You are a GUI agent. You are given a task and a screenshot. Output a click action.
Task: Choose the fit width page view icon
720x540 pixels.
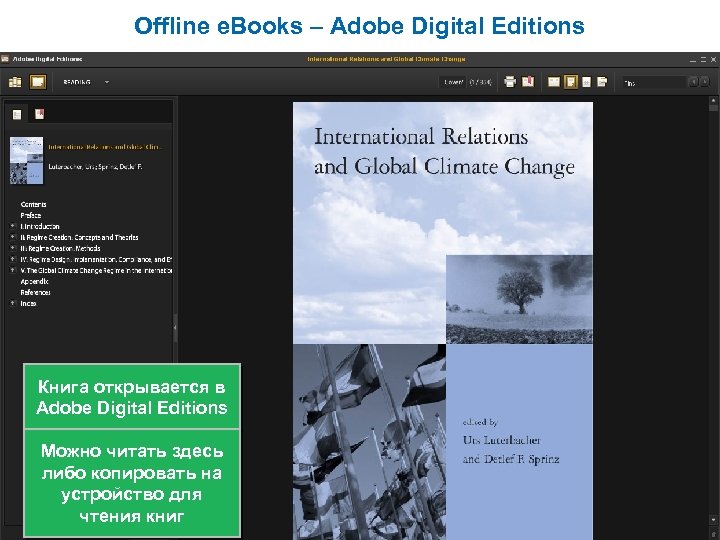pos(586,82)
